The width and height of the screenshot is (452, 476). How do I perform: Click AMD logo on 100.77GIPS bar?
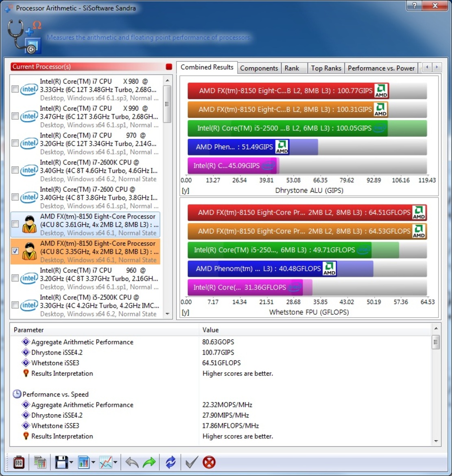tap(381, 91)
